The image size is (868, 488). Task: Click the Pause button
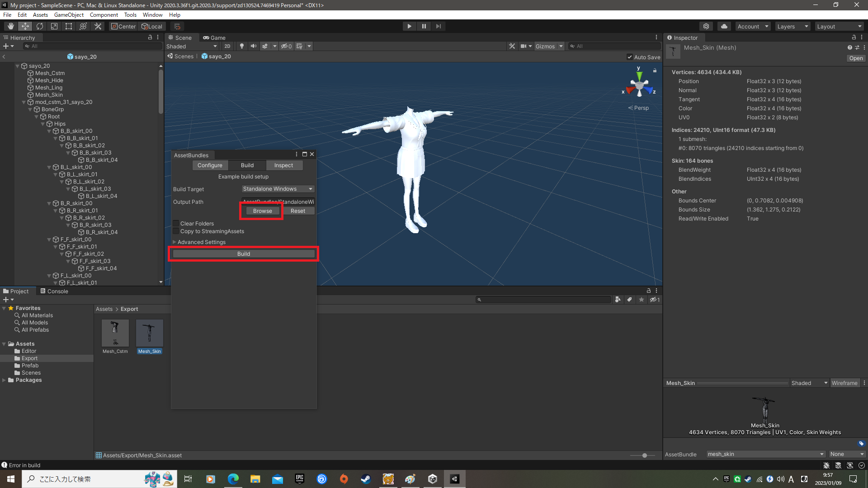[424, 26]
